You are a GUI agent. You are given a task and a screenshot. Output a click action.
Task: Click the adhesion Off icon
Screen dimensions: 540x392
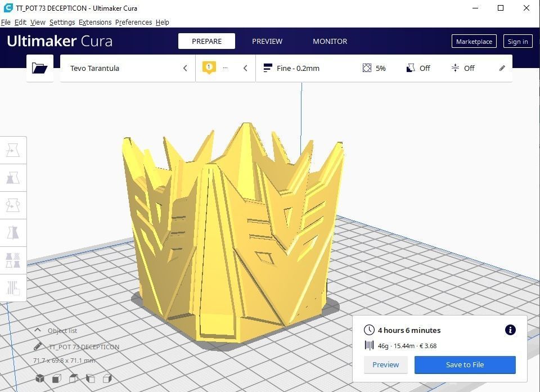click(455, 68)
